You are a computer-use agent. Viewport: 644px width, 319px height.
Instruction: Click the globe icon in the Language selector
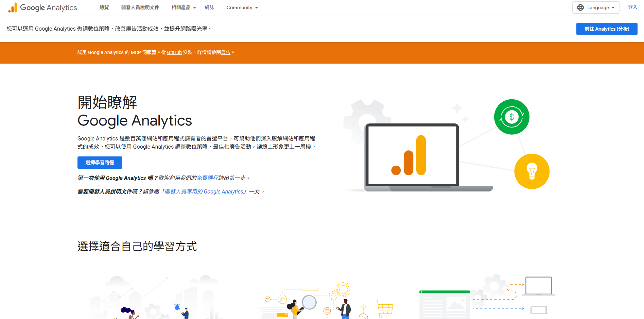coord(580,7)
